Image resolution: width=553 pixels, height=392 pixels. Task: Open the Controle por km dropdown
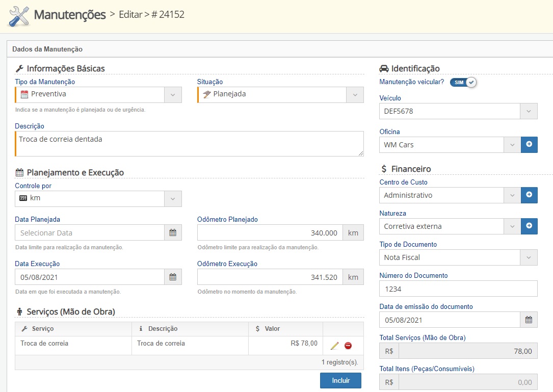(173, 198)
